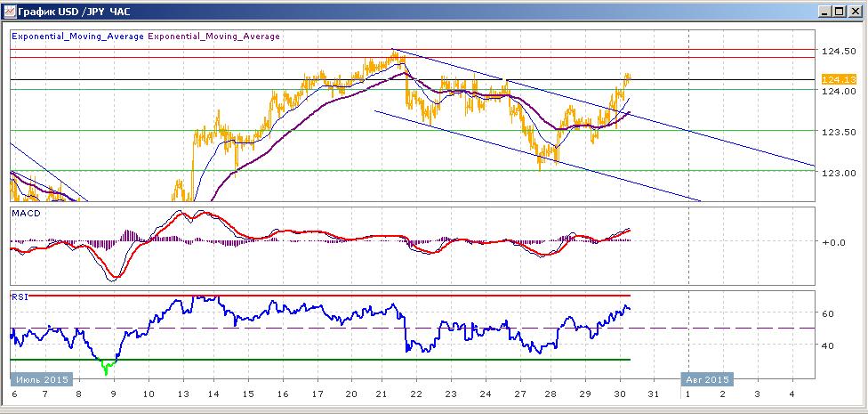Image resolution: width=868 pixels, height=414 pixels.
Task: Click date 30 on the time axis
Action: (620, 394)
